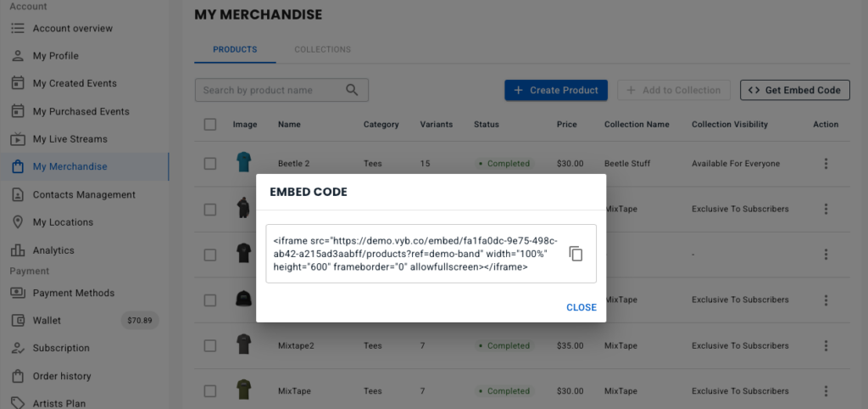868x409 pixels.
Task: Close the Embed Code dialog
Action: click(581, 307)
